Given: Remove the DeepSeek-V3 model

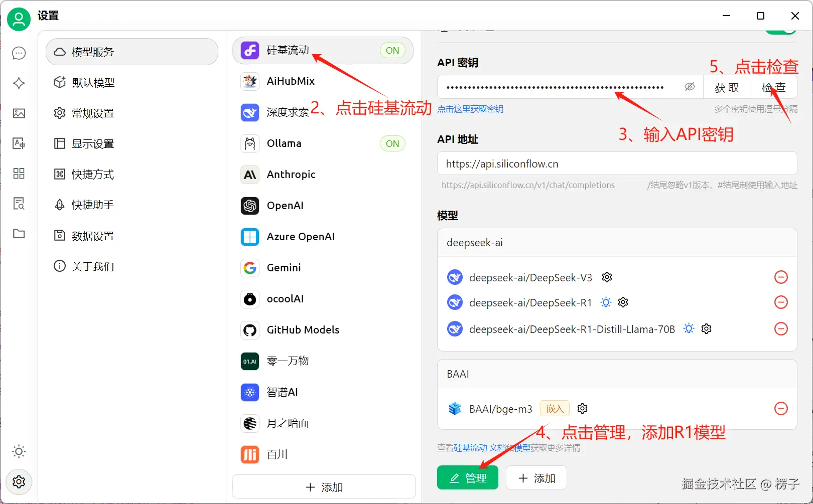Looking at the screenshot, I should [x=781, y=277].
